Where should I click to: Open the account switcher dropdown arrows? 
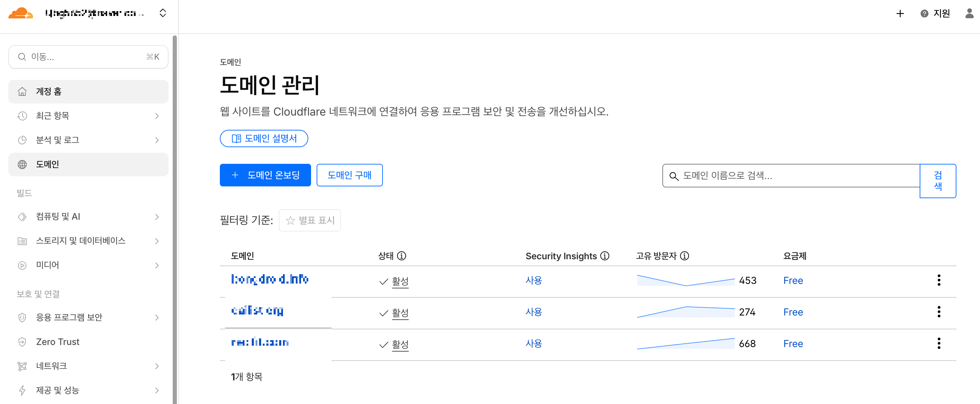point(163,13)
